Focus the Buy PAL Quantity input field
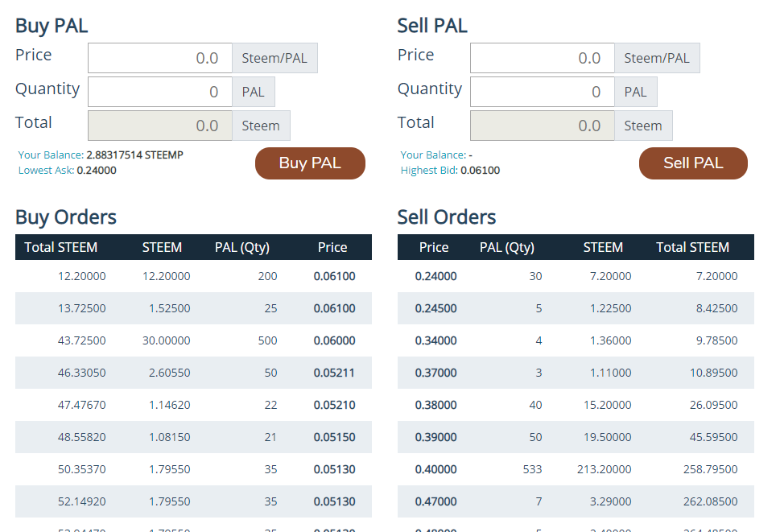Viewport: 780px width, 532px height. click(160, 92)
